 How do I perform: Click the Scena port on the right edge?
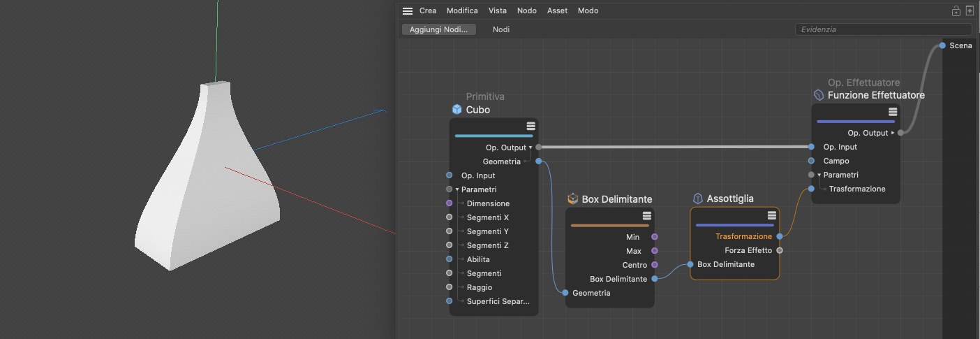942,45
